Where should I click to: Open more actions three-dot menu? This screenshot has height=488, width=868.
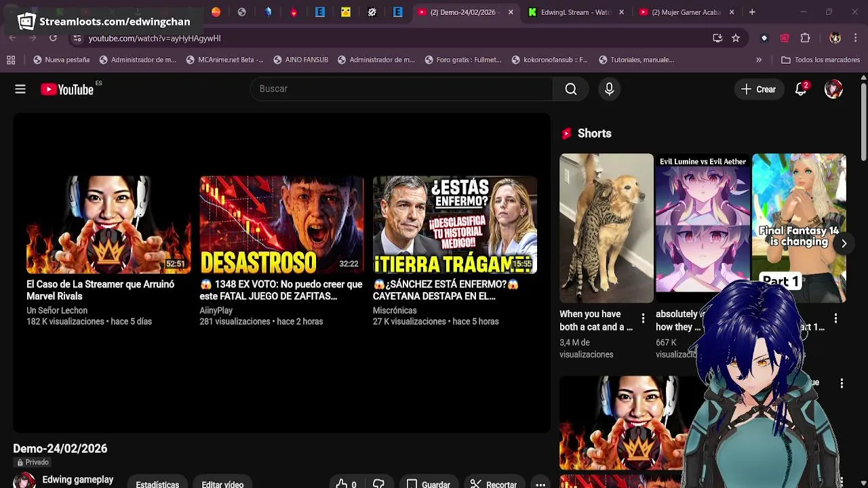[540, 484]
